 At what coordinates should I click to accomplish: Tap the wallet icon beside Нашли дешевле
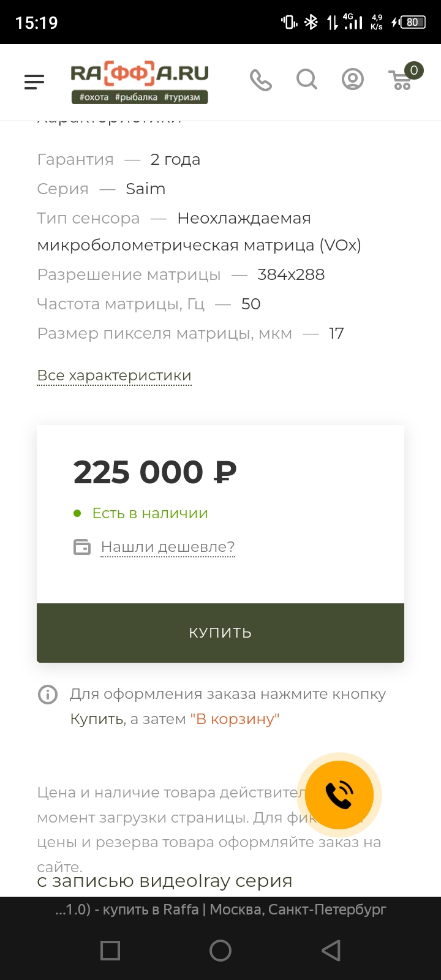[82, 546]
